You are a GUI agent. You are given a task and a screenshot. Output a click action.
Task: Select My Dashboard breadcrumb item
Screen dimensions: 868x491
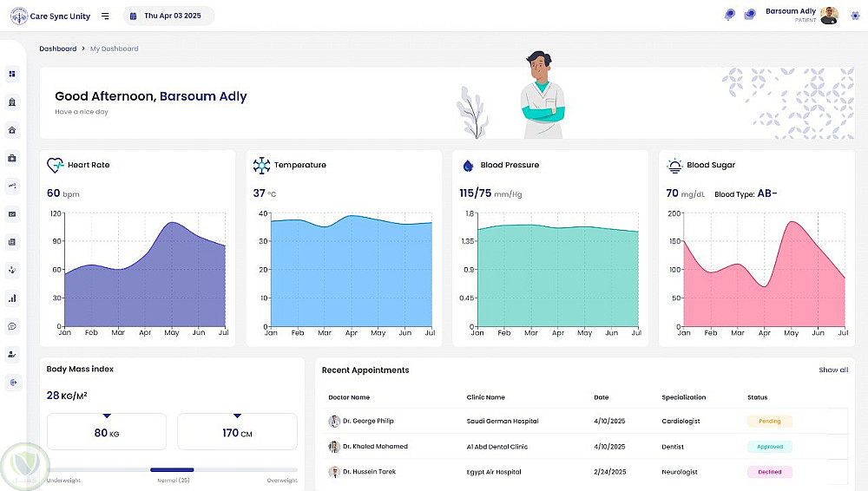click(x=114, y=49)
